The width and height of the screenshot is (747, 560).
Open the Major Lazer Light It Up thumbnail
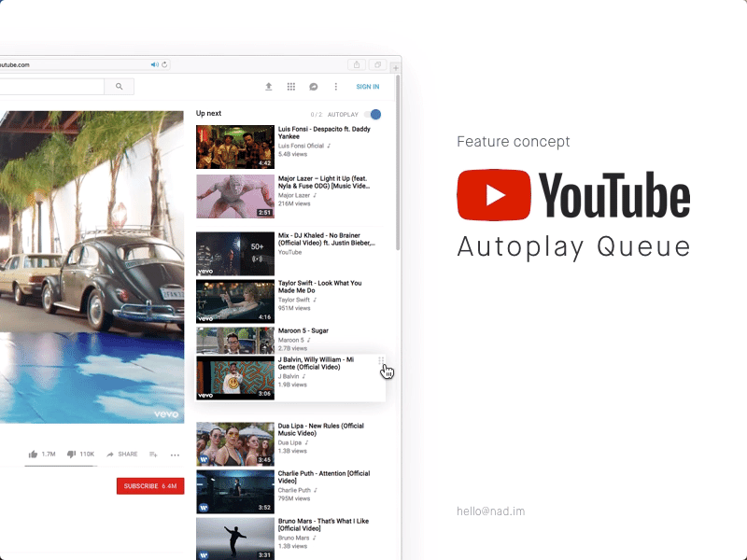235,196
